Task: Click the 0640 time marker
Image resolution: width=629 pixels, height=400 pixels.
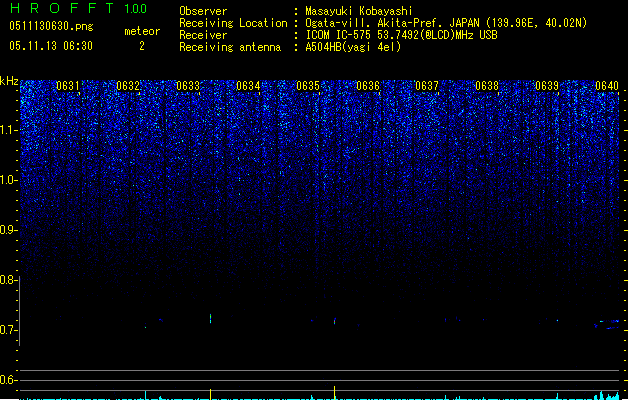Action: pyautogui.click(x=607, y=86)
